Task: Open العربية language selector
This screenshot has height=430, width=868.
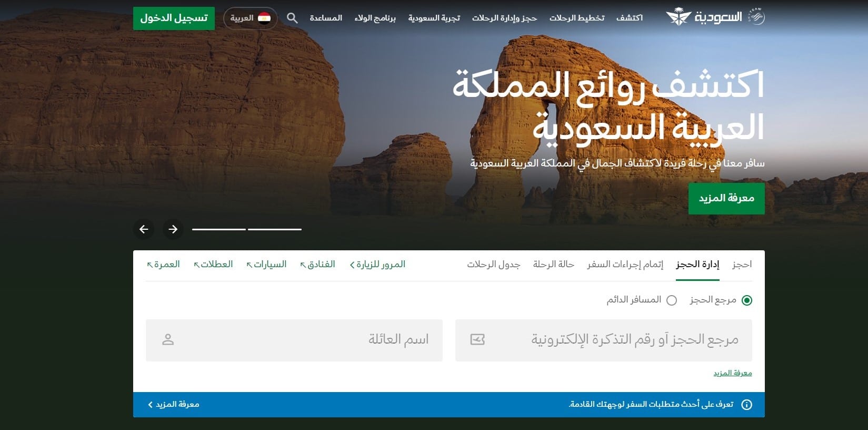Action: coord(251,18)
